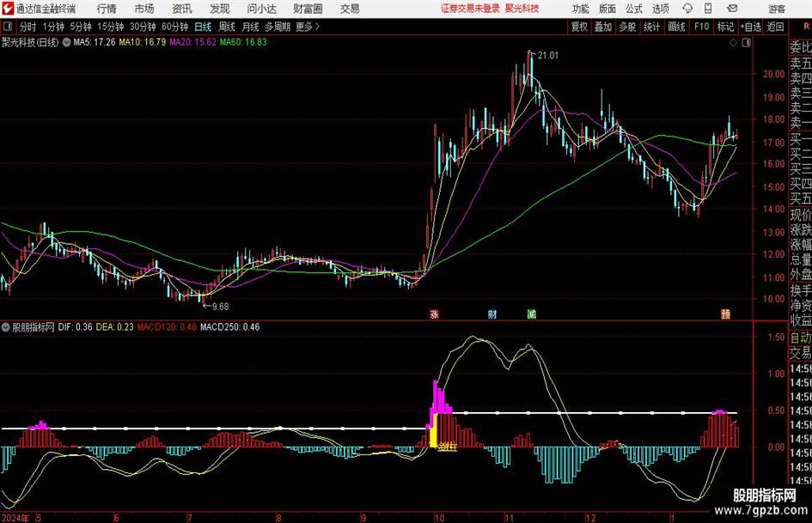The width and height of the screenshot is (812, 523).
Task: Toggle the left sidebar panel icon
Action: [7, 27]
